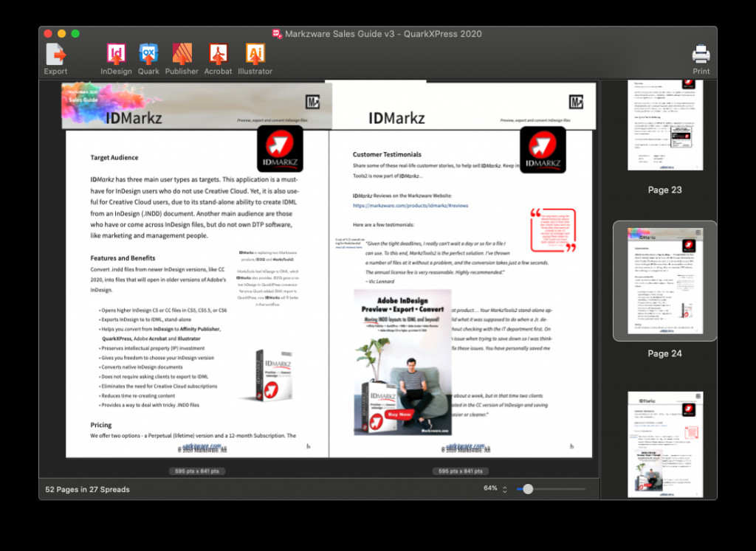Screen dimensions: 756x551
Task: Print the document using the Print icon
Action: point(701,54)
